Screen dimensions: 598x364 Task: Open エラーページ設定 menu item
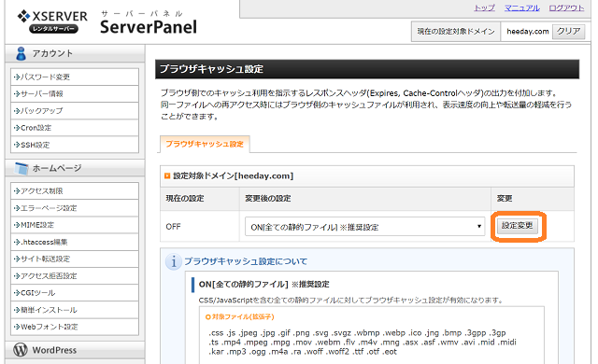(x=75, y=208)
